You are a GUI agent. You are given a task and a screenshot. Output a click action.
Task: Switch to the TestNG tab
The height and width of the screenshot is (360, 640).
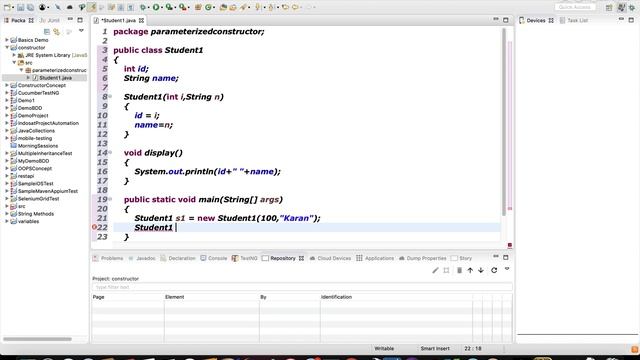click(x=244, y=258)
